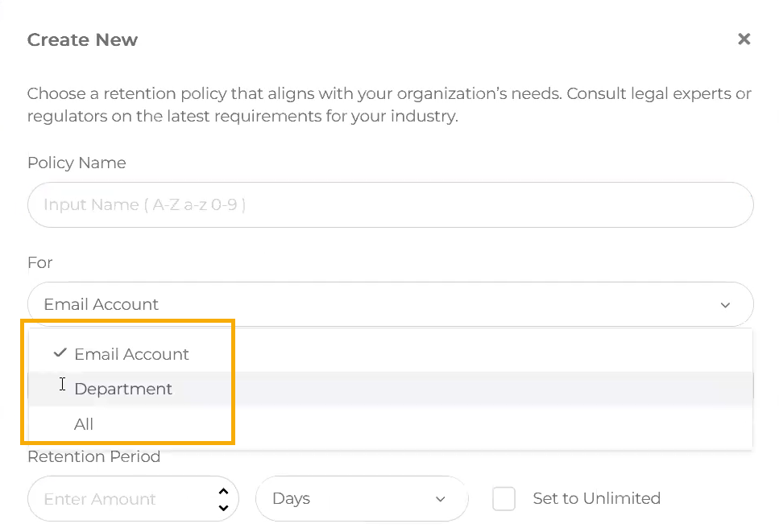Click the chevron on the Days selector
The width and height of the screenshot is (779, 532).
(x=441, y=498)
